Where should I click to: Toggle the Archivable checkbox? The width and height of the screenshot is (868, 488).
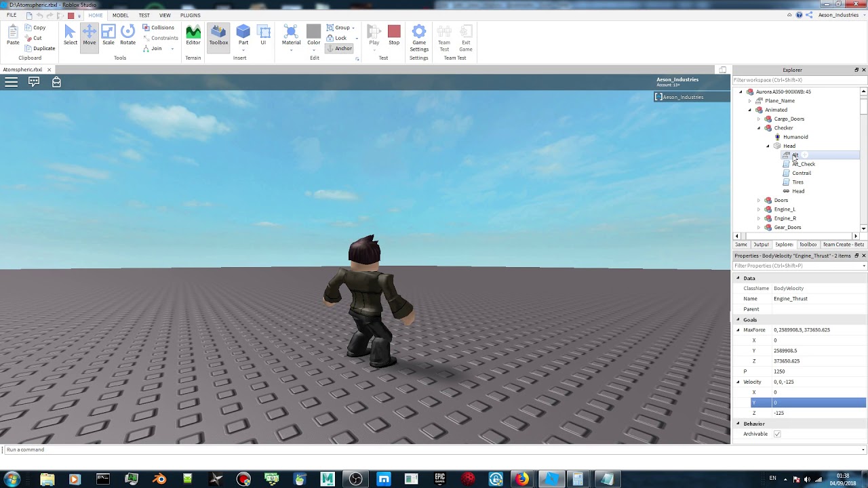777,434
